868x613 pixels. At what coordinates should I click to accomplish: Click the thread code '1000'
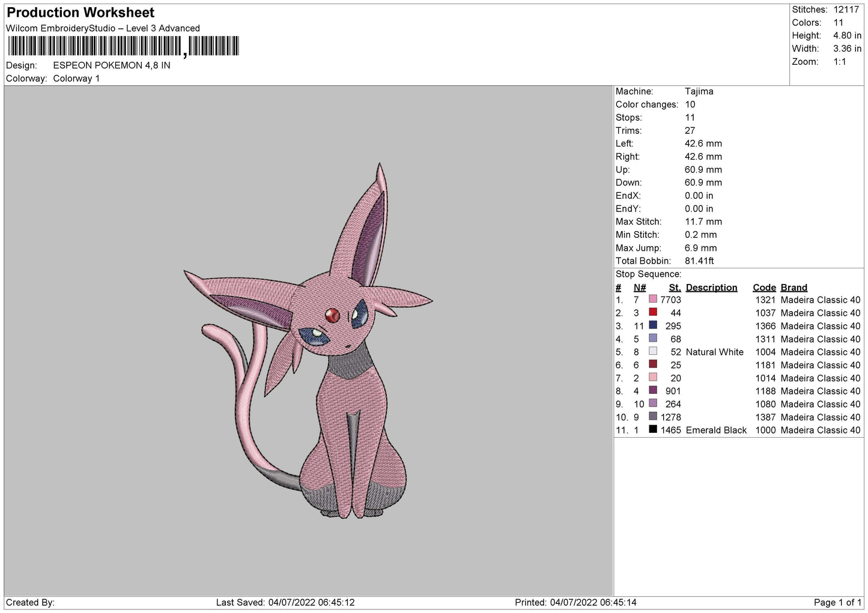[x=766, y=430]
